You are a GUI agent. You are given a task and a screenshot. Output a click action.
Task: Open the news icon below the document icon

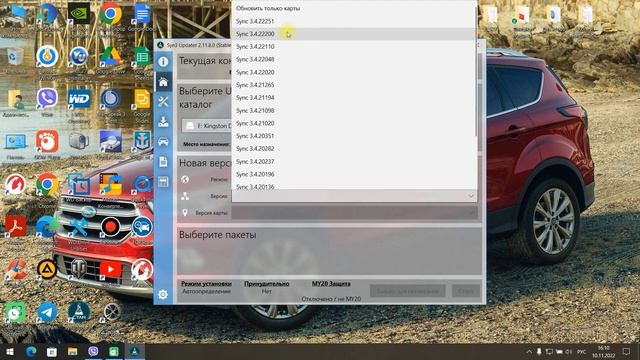(163, 181)
